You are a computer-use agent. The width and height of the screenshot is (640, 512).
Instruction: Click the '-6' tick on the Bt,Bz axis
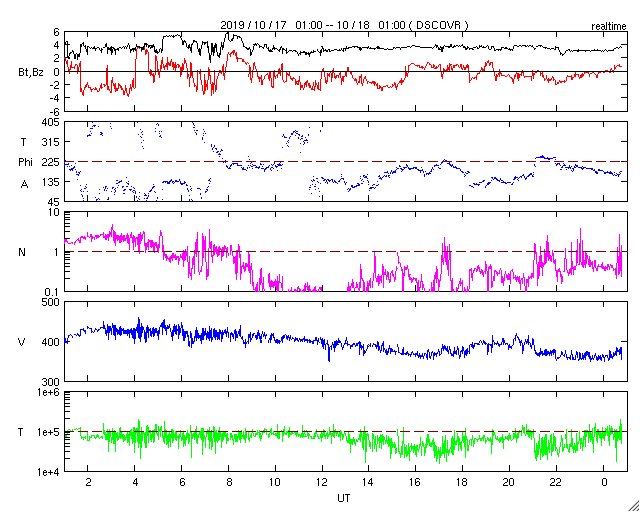(55, 111)
